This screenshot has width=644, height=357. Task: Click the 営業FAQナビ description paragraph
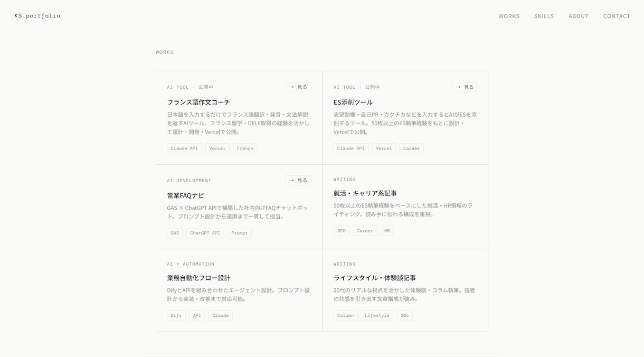(x=238, y=212)
